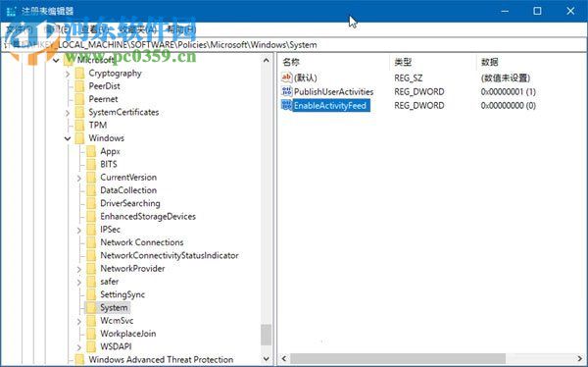Click the Cryptography folder icon

[x=79, y=74]
